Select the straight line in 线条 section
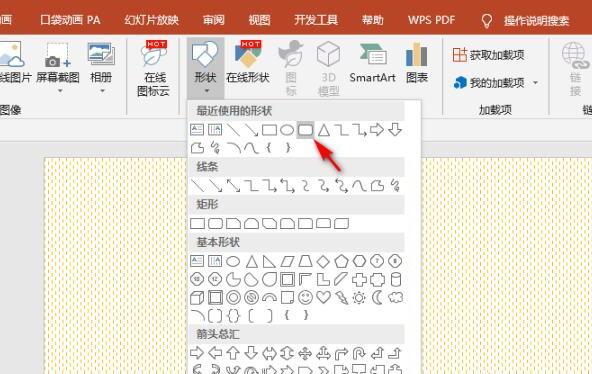Screen dimensions: 592x374 pyautogui.click(x=197, y=186)
